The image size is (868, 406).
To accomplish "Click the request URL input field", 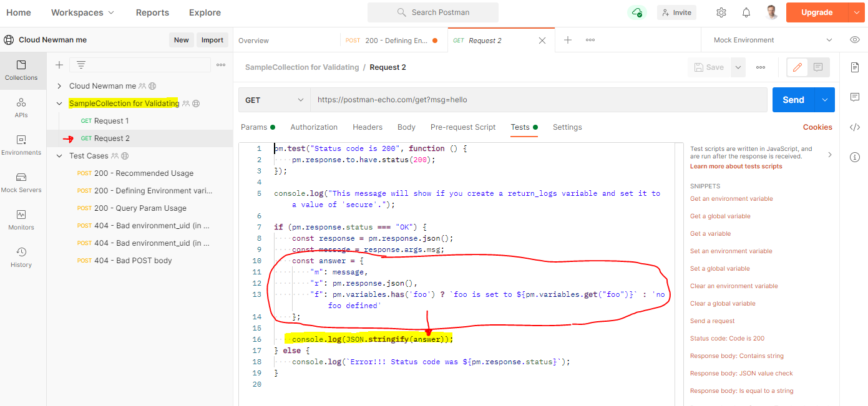I will [x=539, y=100].
